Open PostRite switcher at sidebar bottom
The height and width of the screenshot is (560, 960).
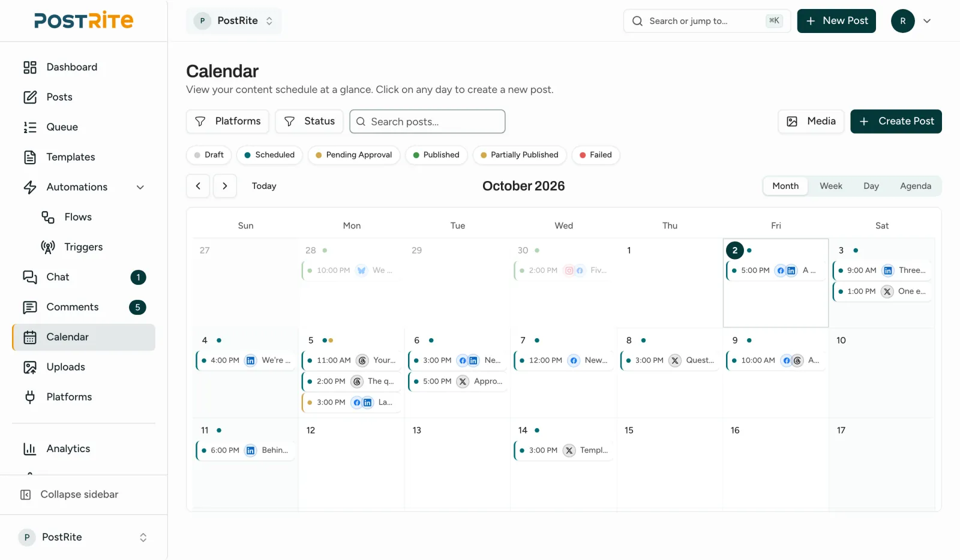pyautogui.click(x=83, y=537)
